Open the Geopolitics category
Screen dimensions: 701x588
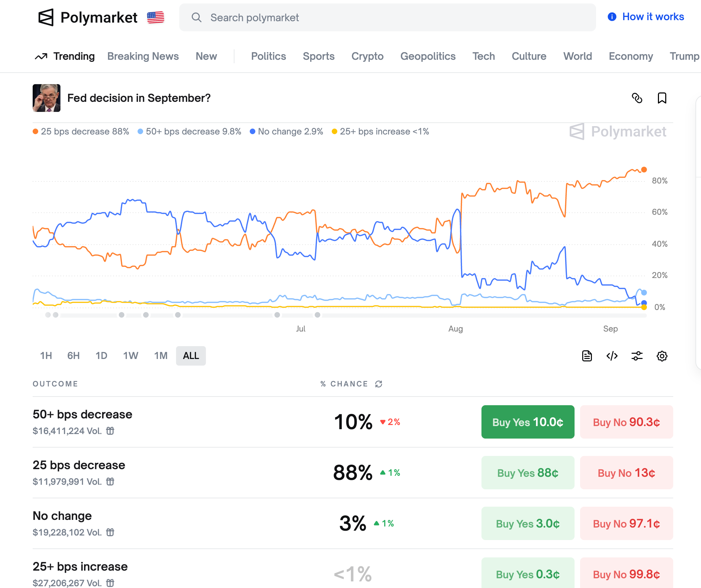(x=428, y=56)
